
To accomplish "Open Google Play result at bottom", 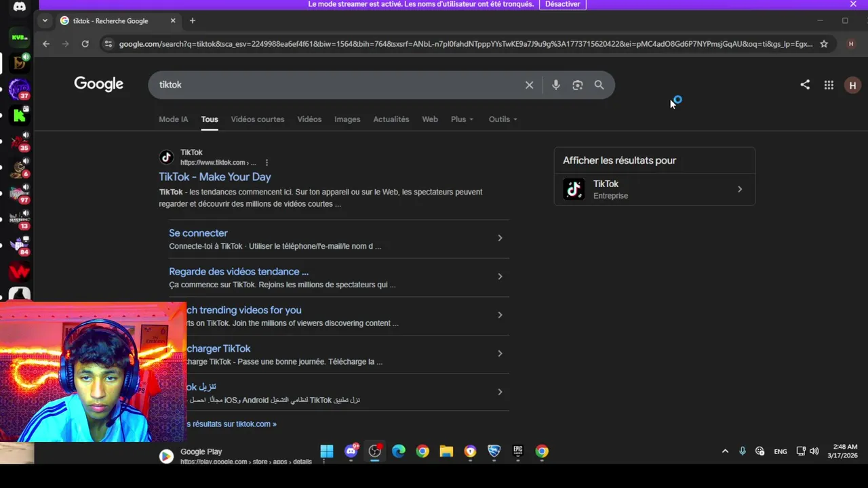I will pos(201,452).
